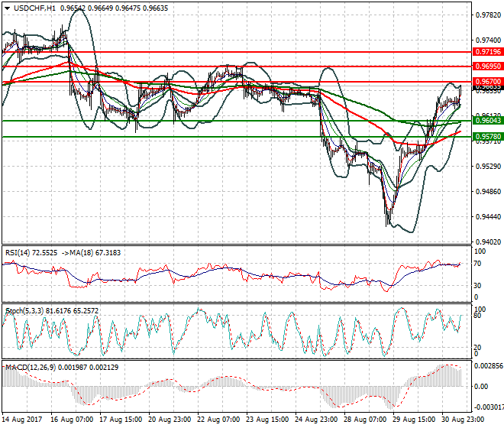Click the 30 Aug 23:00 time label

click(x=463, y=420)
